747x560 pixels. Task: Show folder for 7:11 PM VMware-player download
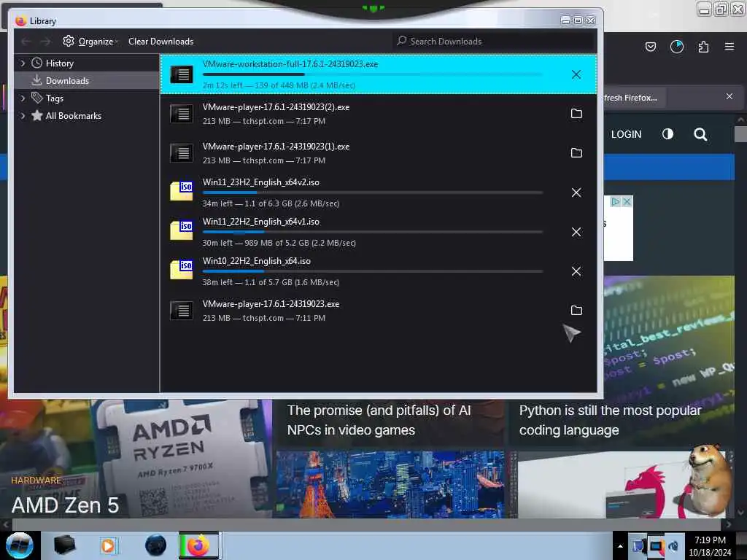tap(576, 311)
